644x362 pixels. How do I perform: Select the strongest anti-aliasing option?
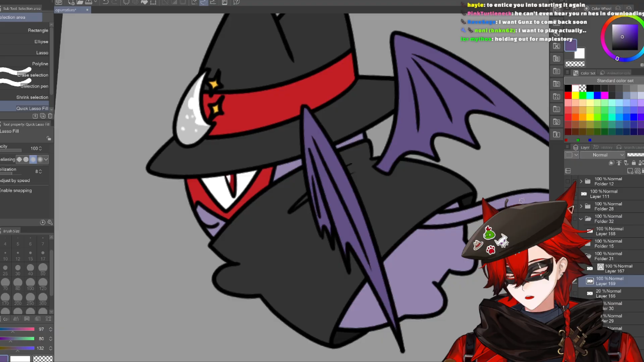[40, 159]
